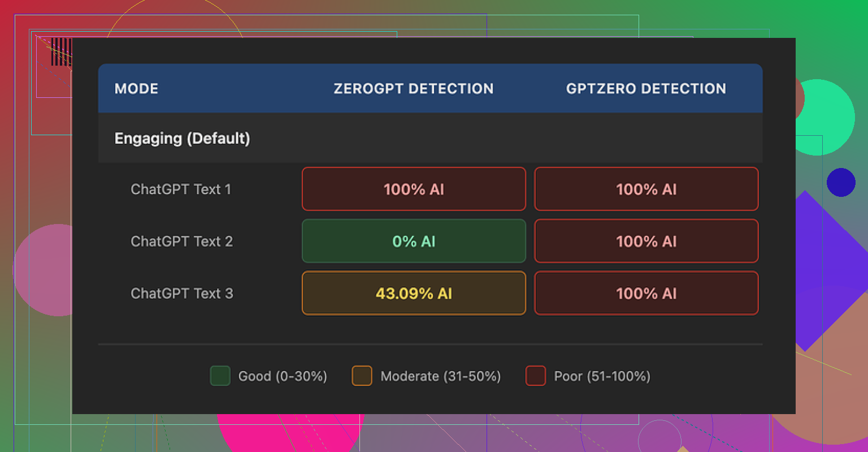Select the Engaging (Default) section row
This screenshot has width=868, height=452.
point(182,139)
